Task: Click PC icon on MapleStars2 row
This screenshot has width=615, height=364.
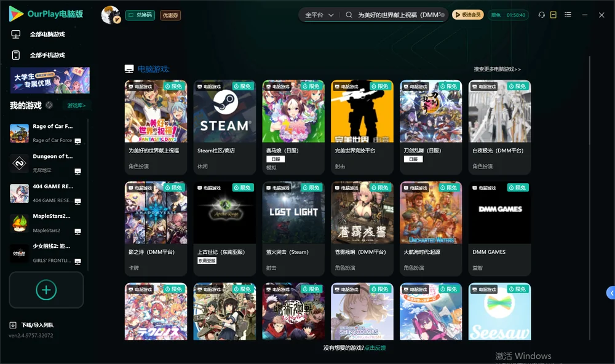Action: pos(77,232)
